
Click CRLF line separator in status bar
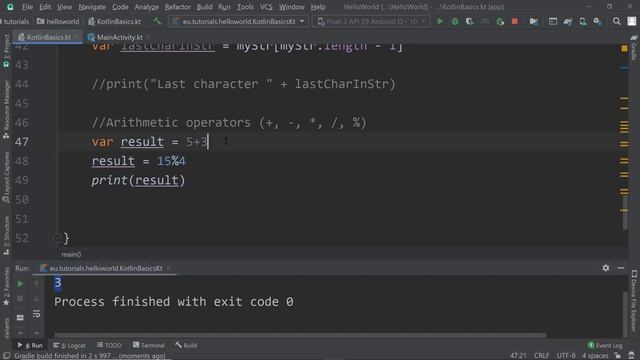541,356
